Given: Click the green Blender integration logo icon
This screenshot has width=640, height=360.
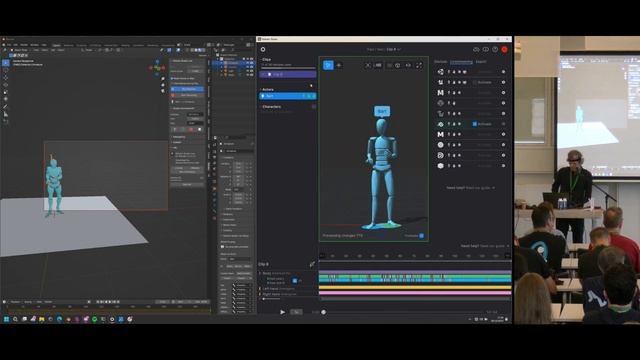Looking at the screenshot, I should point(440,124).
